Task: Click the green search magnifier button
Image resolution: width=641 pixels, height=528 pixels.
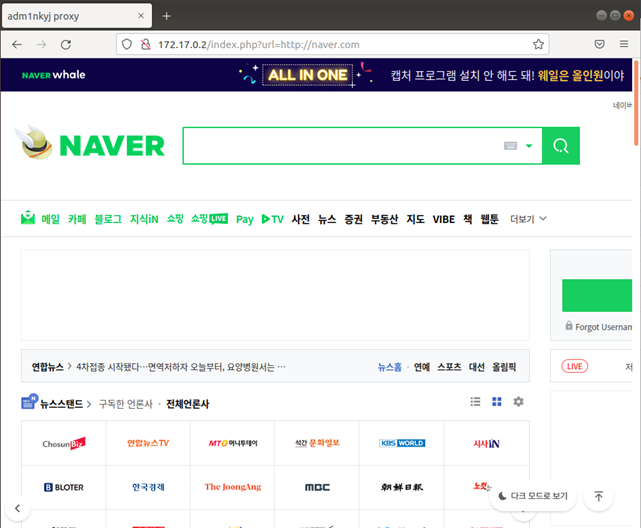Action: [561, 146]
